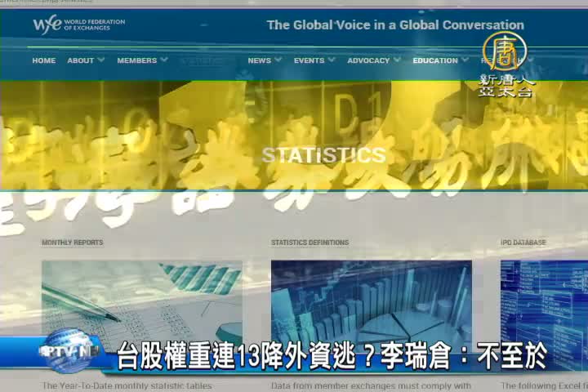Select the ADVOCACY menu label
This screenshot has height=392, width=588.
click(367, 60)
